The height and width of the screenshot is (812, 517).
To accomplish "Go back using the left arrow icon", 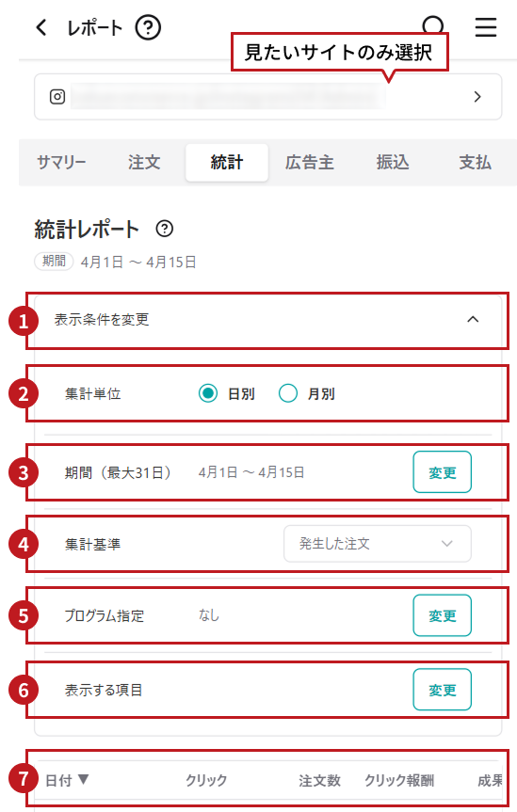I will [41, 27].
